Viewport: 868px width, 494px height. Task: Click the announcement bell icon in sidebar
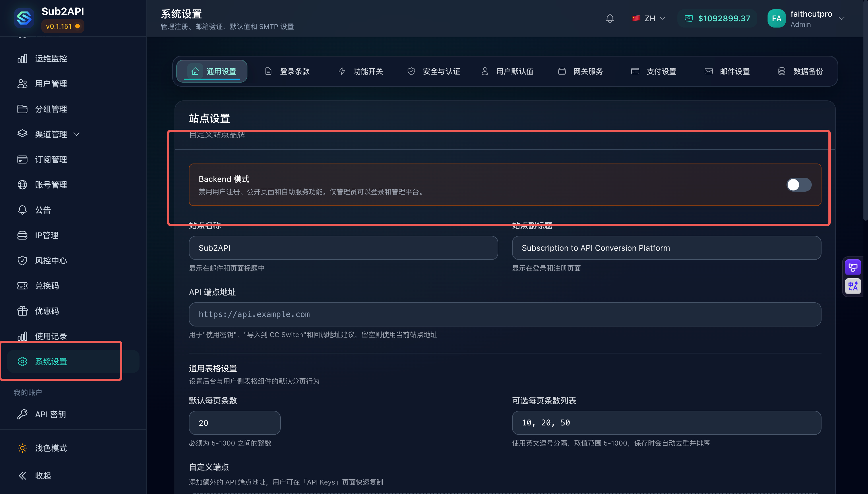point(22,210)
